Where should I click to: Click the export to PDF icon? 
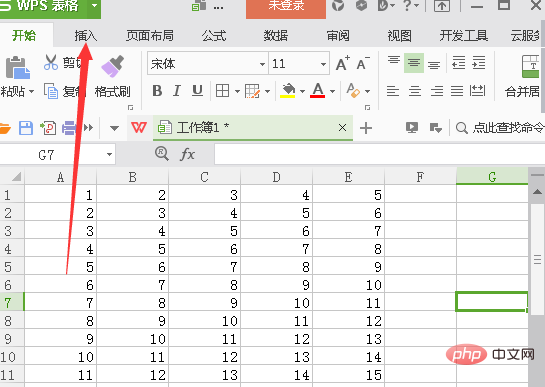48,128
